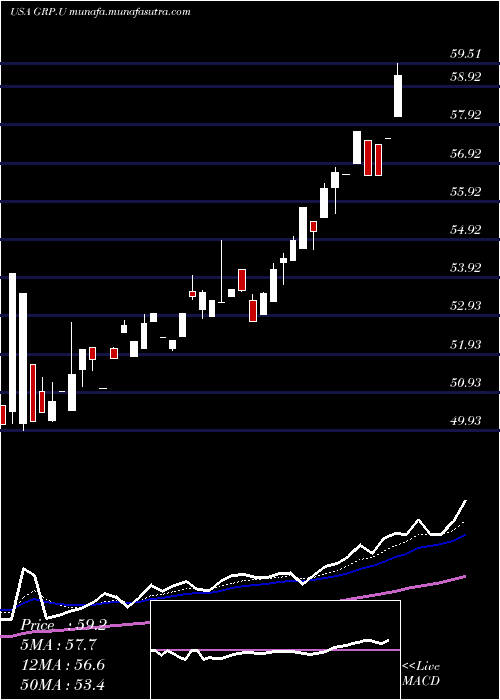This screenshot has width=500, height=700.
Task: Click the 55.92 price axis label
Action: click(466, 192)
